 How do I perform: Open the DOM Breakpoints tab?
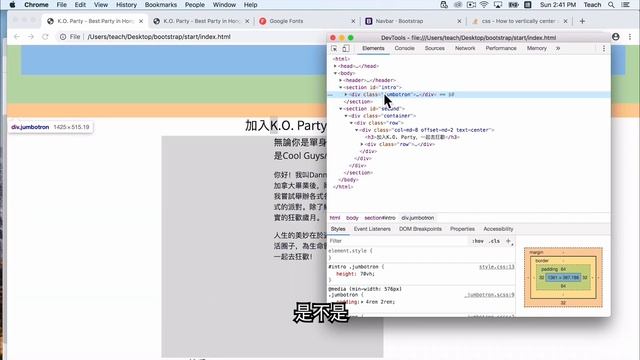pos(420,229)
